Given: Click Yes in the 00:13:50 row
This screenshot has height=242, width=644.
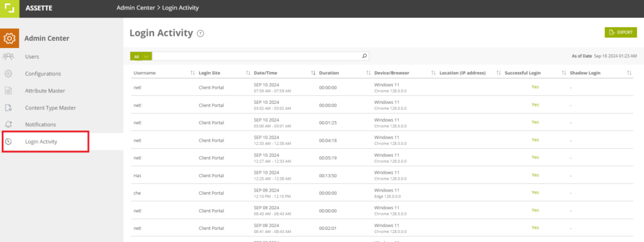Looking at the screenshot, I should pos(535,175).
